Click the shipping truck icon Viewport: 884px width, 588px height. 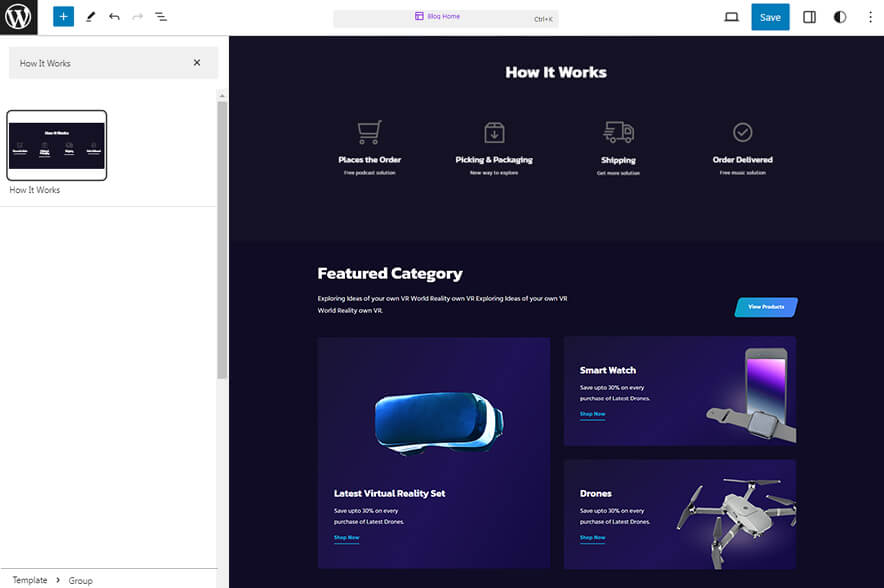click(618, 132)
